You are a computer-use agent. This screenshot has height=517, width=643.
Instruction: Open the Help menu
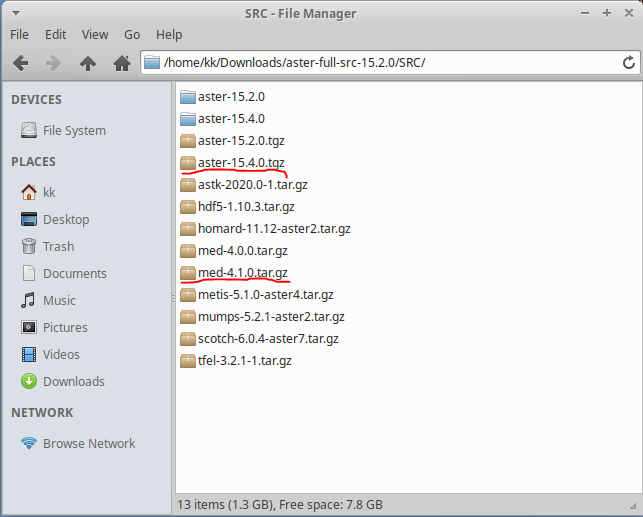tap(169, 35)
